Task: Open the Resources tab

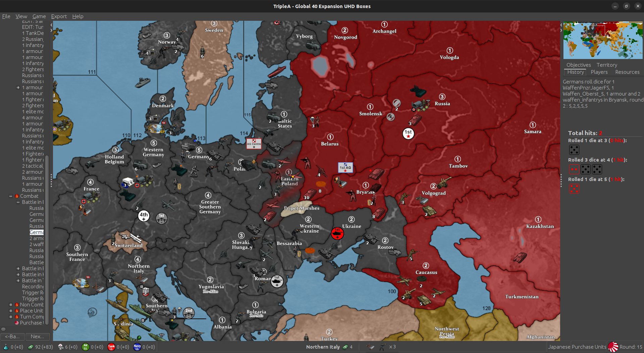Action: click(627, 72)
